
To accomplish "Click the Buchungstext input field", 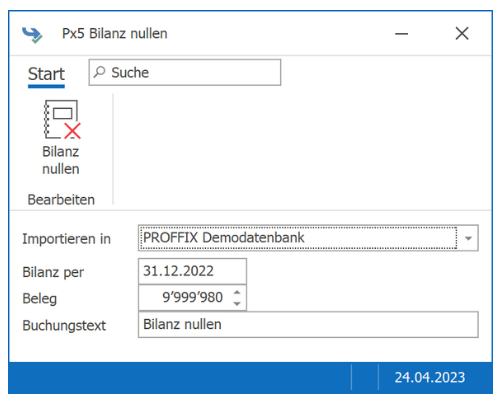I will click(x=308, y=325).
